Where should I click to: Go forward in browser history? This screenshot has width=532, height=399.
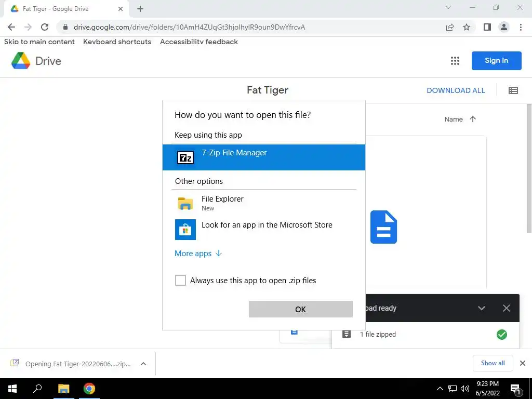click(x=28, y=27)
